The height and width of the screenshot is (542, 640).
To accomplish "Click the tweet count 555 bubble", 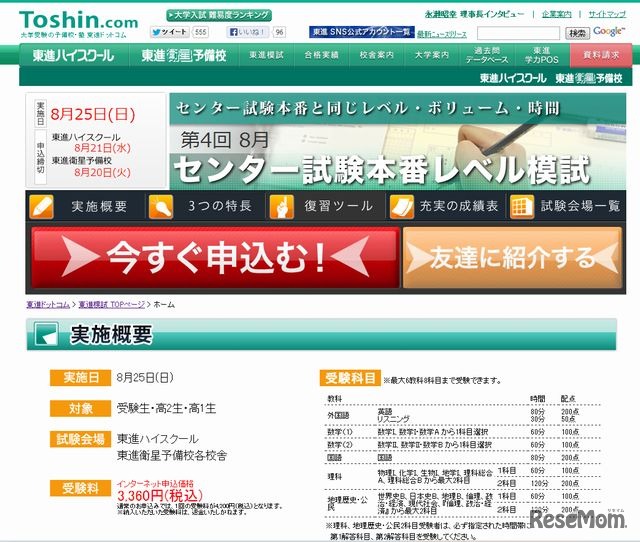I will pos(200,32).
